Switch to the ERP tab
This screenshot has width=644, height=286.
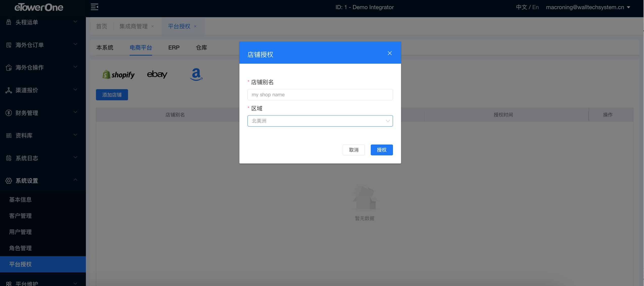(x=174, y=47)
